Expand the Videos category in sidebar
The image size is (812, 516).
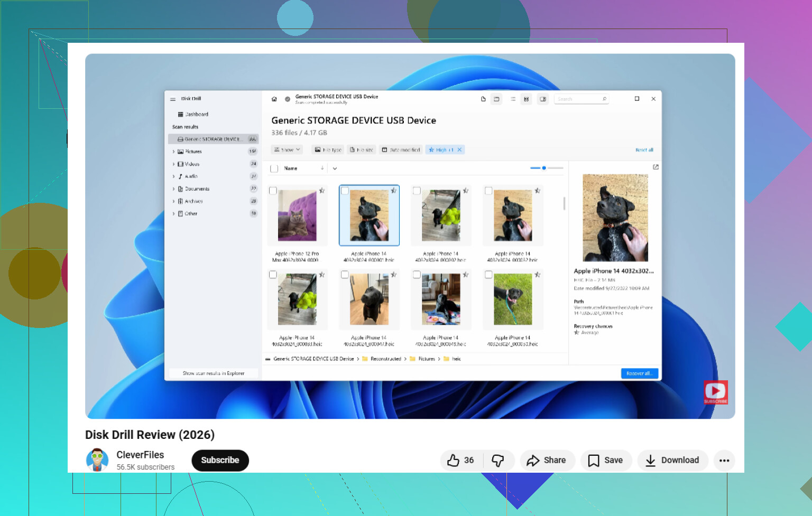173,164
